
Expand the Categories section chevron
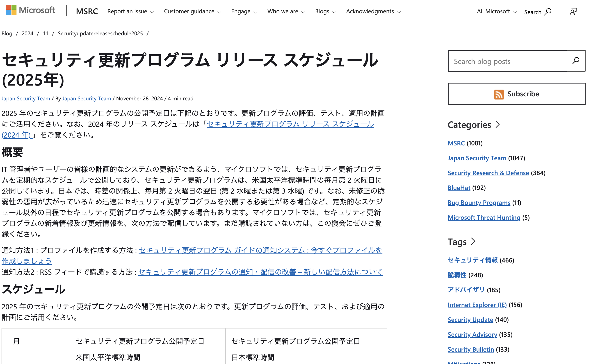coord(497,125)
